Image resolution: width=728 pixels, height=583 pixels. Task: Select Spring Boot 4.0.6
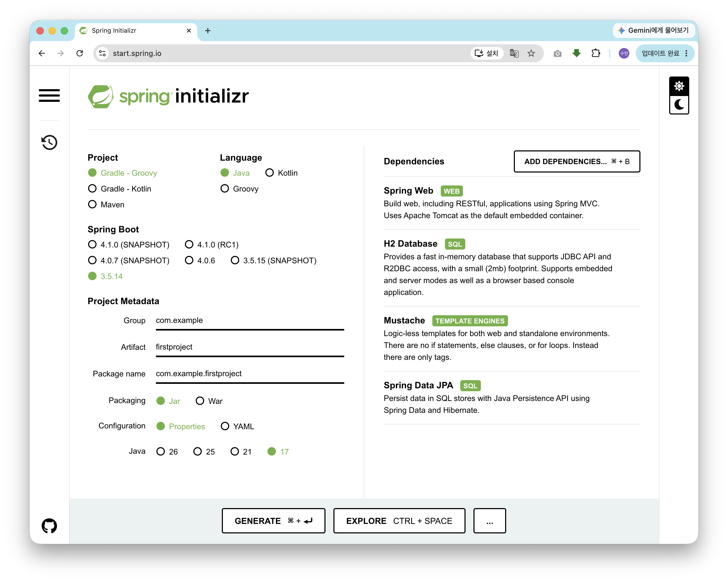[x=200, y=260]
